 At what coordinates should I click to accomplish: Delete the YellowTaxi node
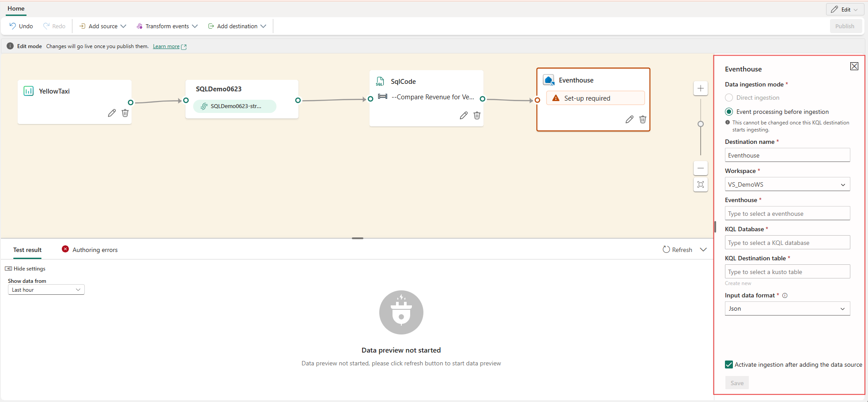125,113
